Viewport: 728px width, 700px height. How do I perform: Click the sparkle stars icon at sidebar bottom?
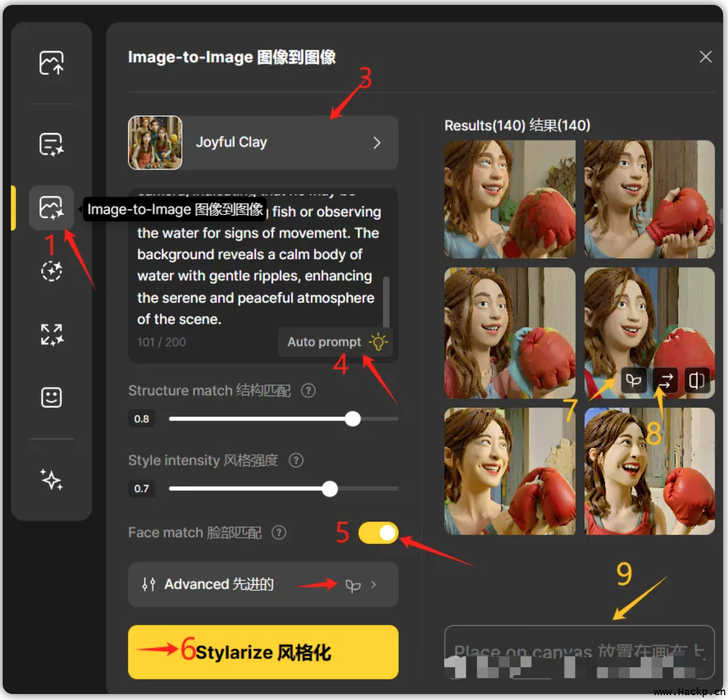pyautogui.click(x=51, y=480)
